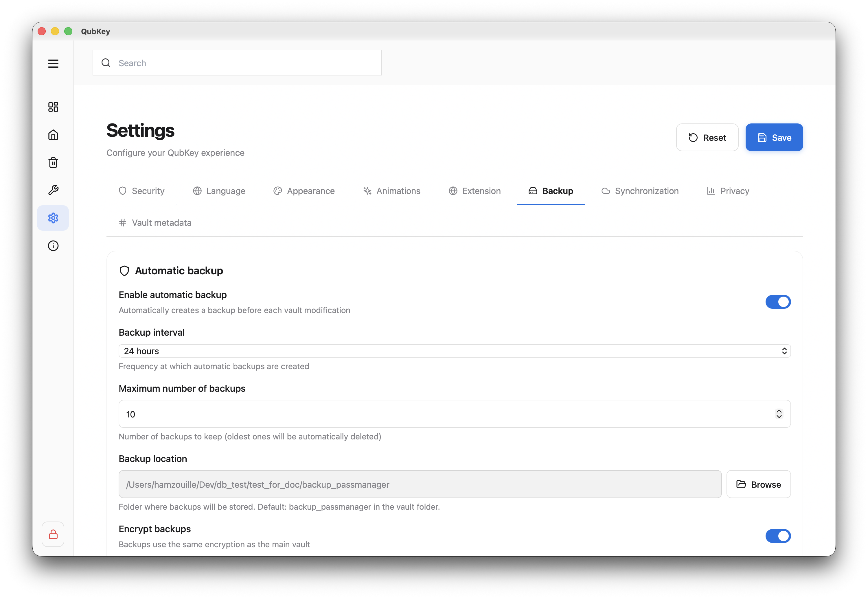Viewport: 868px width, 599px height.
Task: Switch to the Extension tab
Action: pyautogui.click(x=475, y=191)
